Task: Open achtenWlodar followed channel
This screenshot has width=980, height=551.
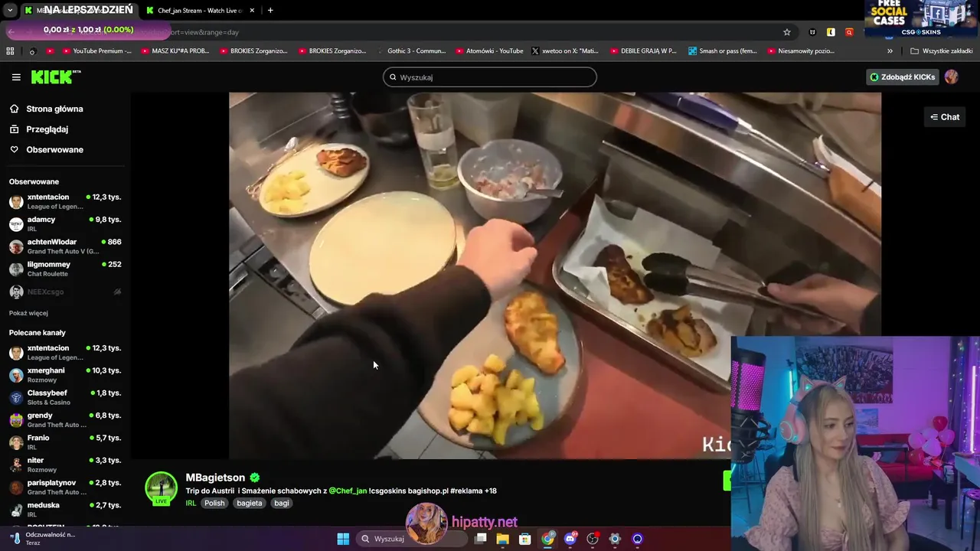Action: (65, 246)
